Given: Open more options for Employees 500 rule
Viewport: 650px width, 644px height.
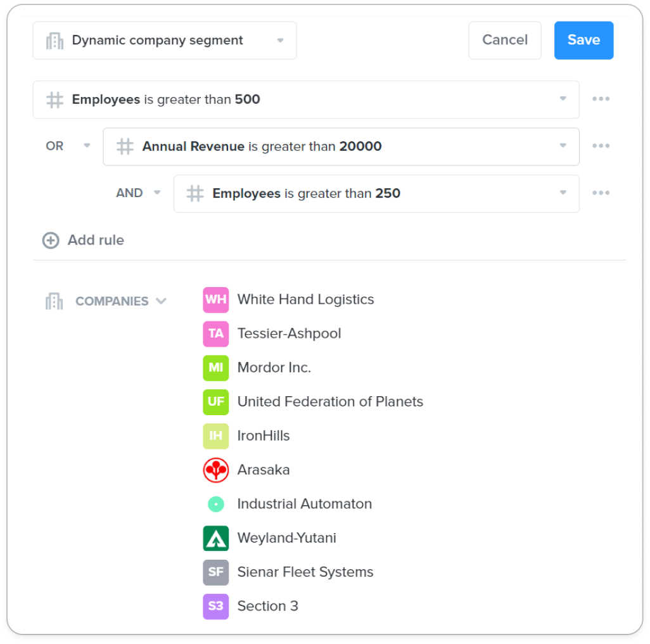Looking at the screenshot, I should 601,99.
